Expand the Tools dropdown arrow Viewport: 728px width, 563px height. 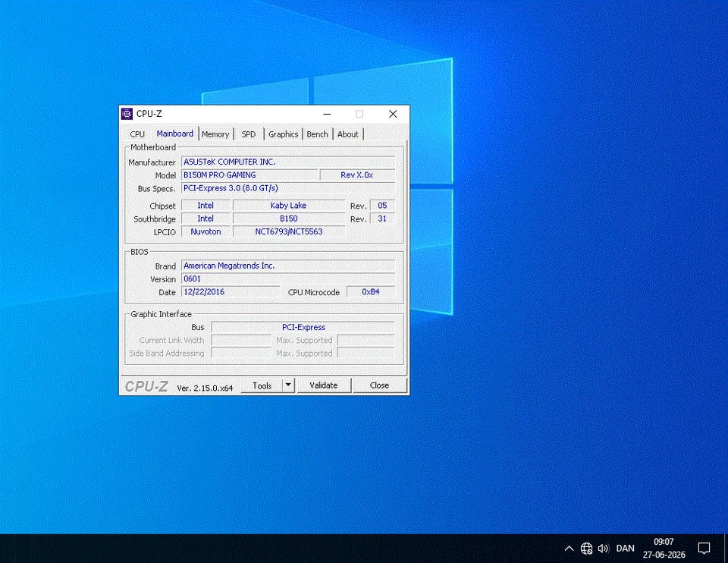click(288, 385)
